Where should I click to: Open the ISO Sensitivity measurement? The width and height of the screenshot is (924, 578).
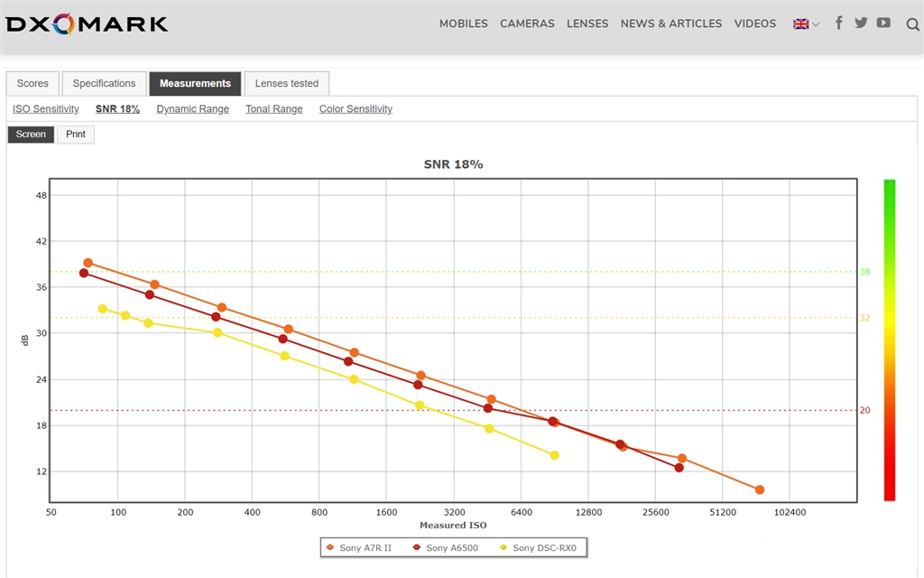click(x=45, y=108)
